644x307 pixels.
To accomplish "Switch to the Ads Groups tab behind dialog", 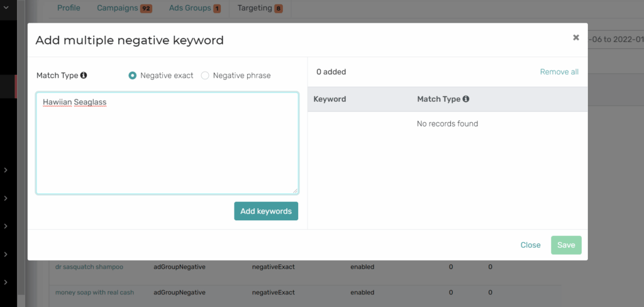I will pos(195,8).
